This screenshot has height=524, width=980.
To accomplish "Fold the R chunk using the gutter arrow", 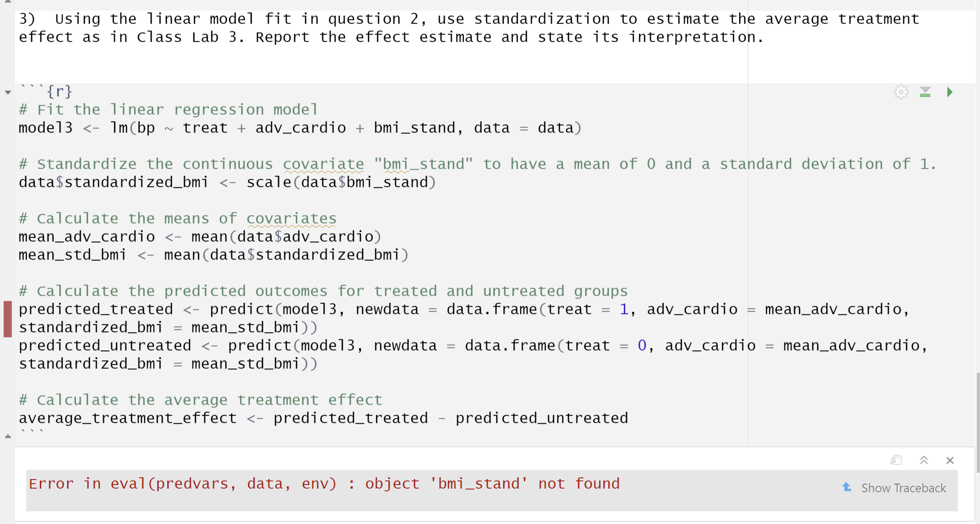I will [x=8, y=92].
